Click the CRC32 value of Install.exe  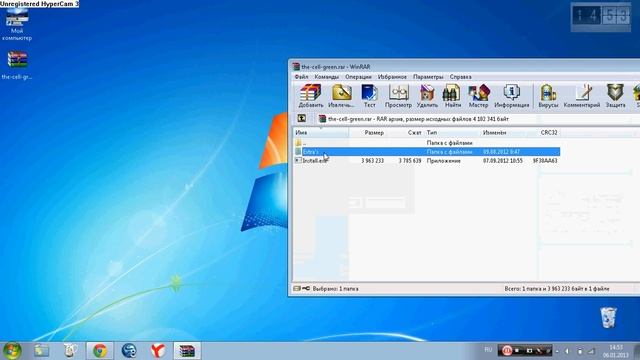click(545, 161)
